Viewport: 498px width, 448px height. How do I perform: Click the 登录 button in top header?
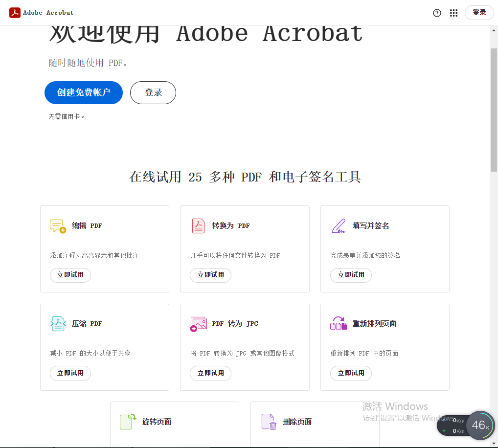(x=479, y=13)
